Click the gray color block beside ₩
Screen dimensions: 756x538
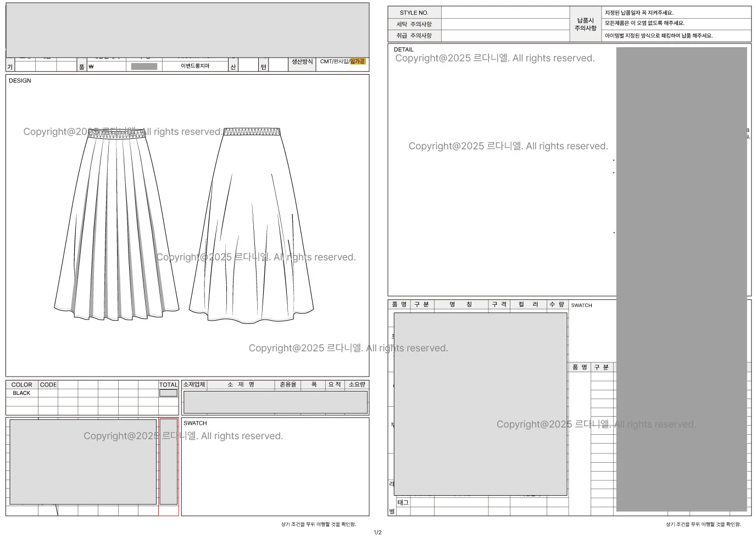144,66
